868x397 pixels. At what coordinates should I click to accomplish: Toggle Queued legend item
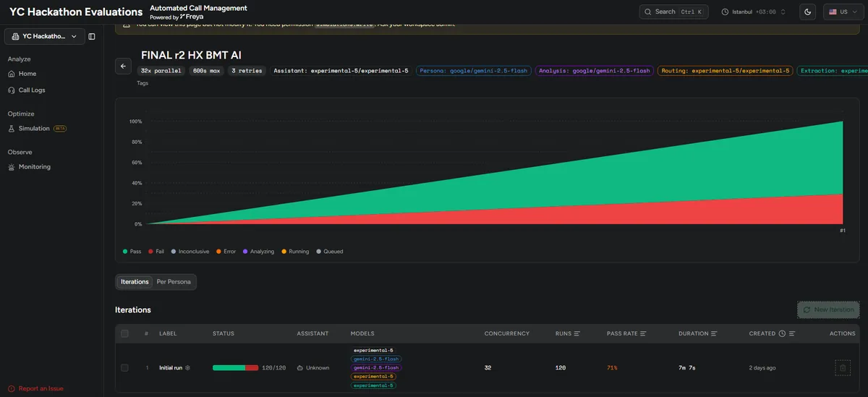330,252
